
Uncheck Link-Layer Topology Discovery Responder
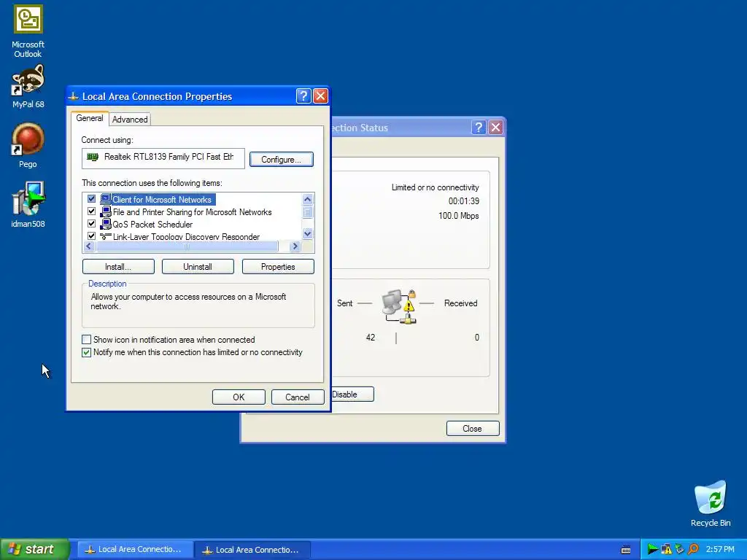[91, 236]
